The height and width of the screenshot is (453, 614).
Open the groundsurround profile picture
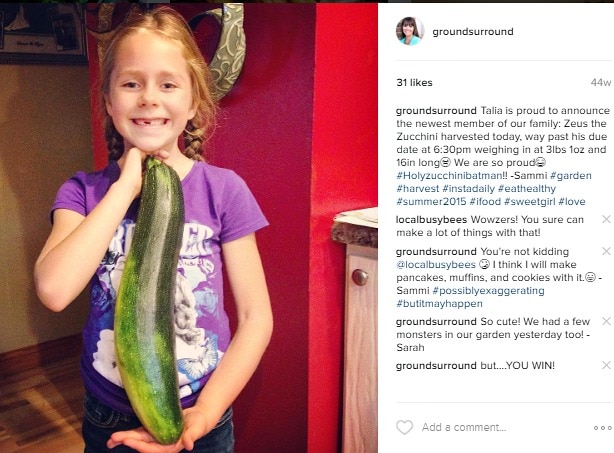pyautogui.click(x=410, y=31)
